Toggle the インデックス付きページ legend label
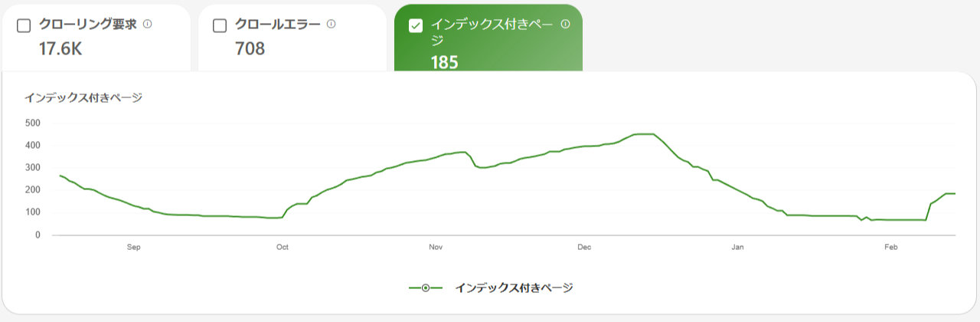 click(514, 288)
